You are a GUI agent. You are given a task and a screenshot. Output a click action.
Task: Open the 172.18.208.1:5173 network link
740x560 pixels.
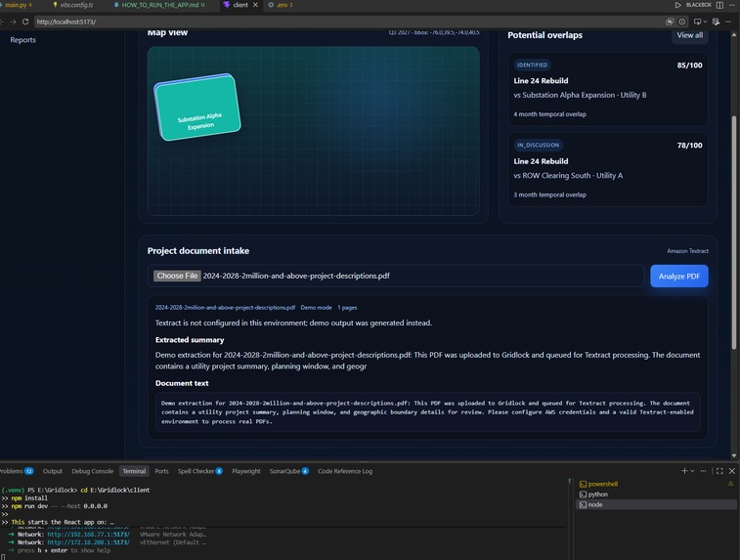[88, 542]
